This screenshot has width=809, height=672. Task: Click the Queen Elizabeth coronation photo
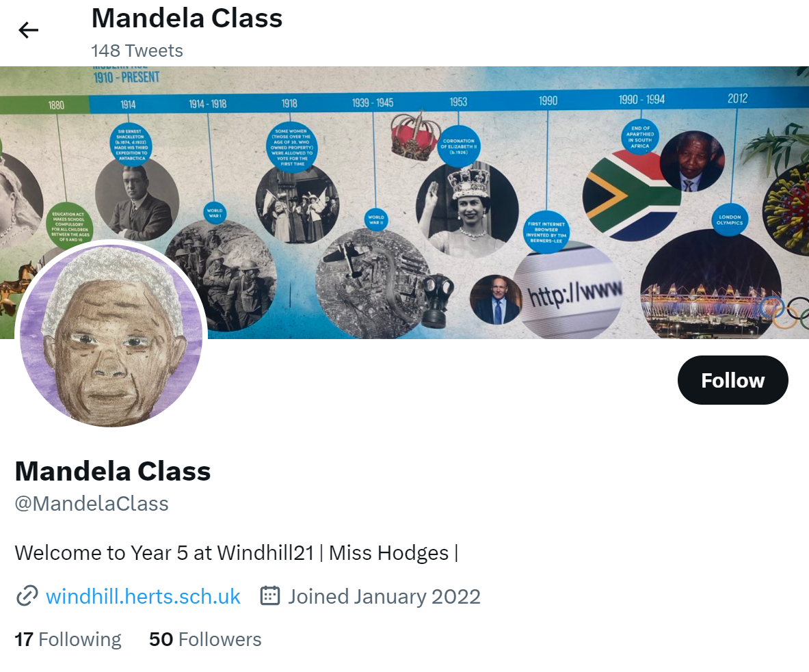tap(467, 211)
